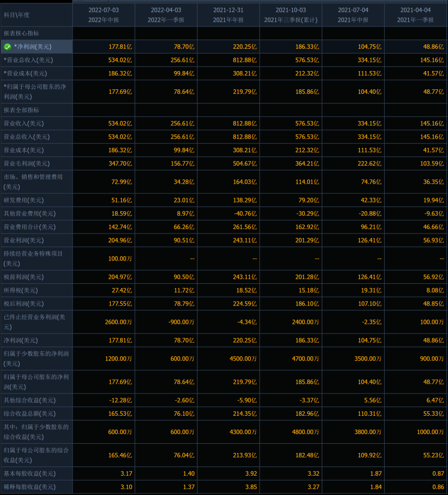Select the 归属于母公司股东的综合收益(美元) row label
Viewport: 448px width, 495px height.
(x=36, y=455)
